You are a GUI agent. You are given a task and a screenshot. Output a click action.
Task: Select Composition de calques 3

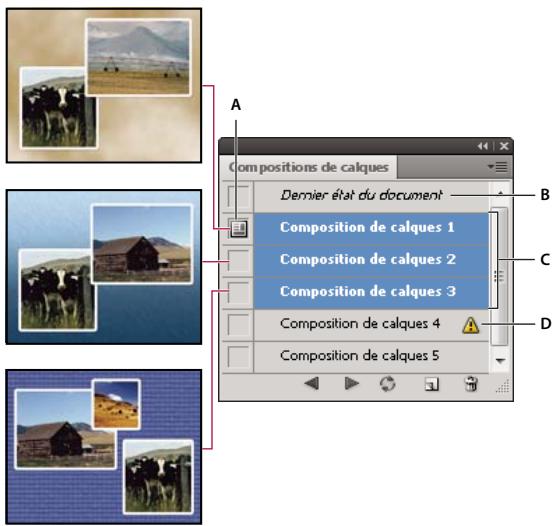371,293
